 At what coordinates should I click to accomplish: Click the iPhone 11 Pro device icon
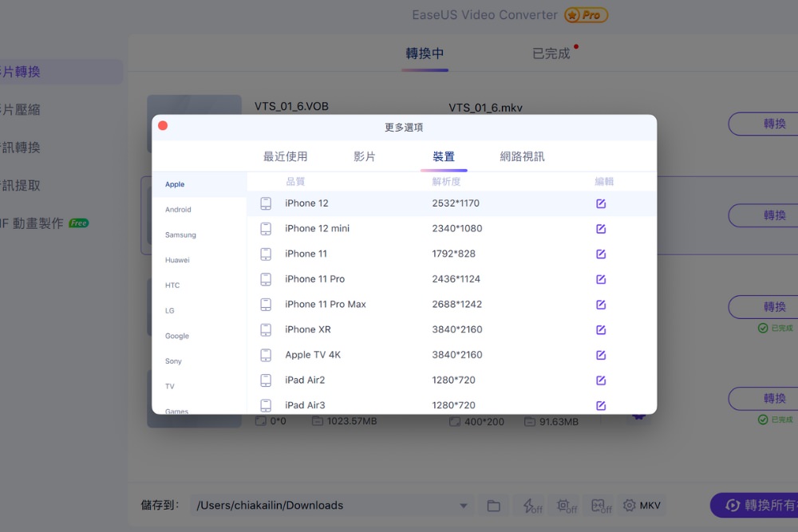pos(266,279)
